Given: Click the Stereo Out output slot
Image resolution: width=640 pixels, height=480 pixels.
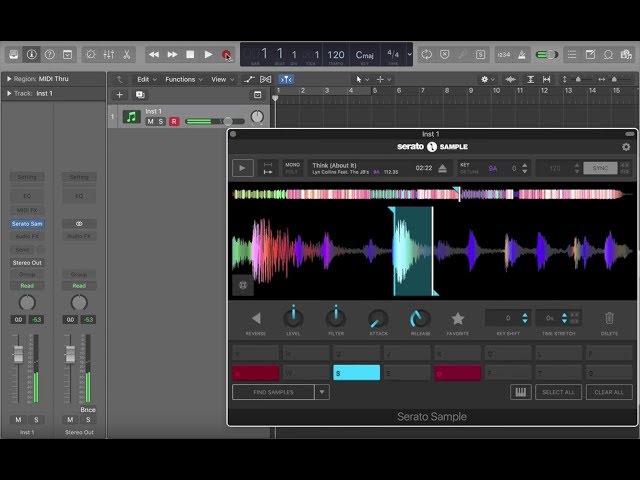Looking at the screenshot, I should pyautogui.click(x=27, y=262).
